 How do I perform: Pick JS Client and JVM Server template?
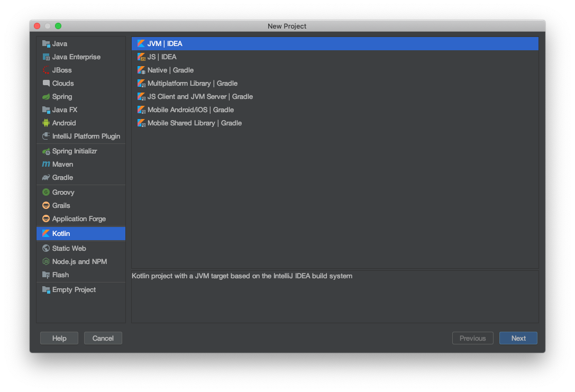[335, 96]
